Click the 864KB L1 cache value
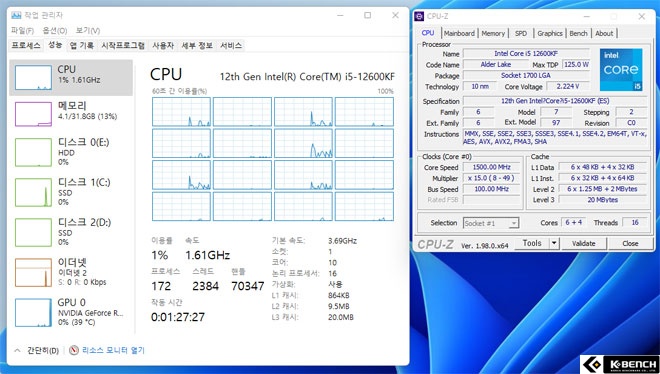 click(339, 295)
